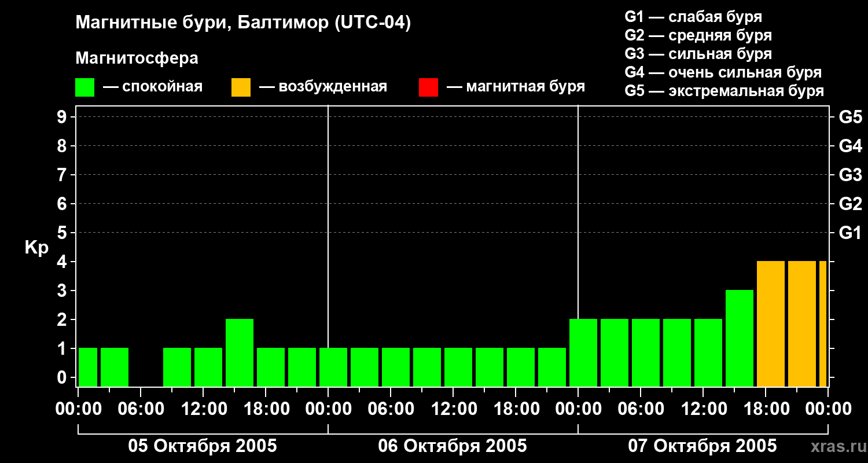868x463 pixels.
Task: Click the red 'магнитная буря' legend swatch
Action: [x=428, y=87]
